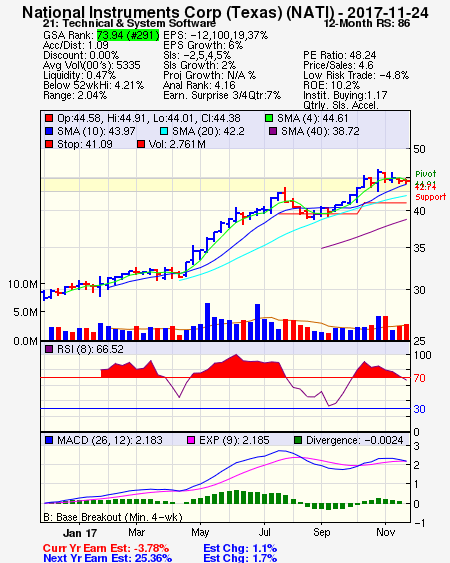450x563 pixels.
Task: Click the 'Discount: 0.00%' text
Action: click(x=81, y=55)
